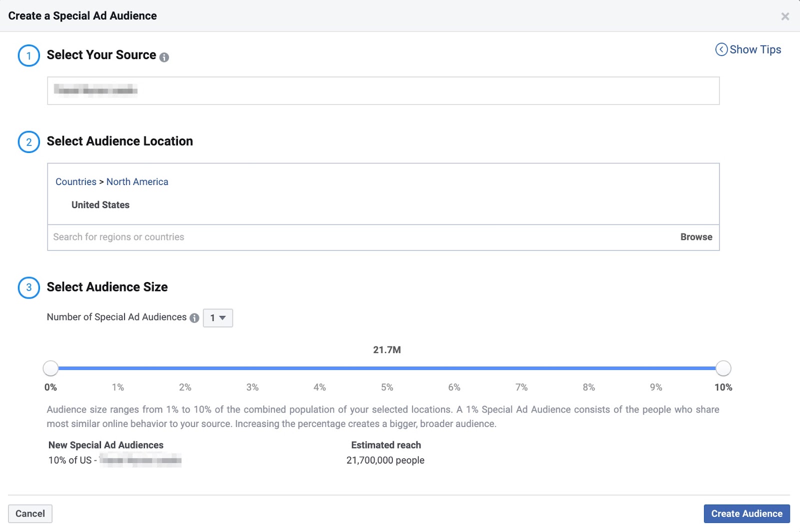Click the slider track at the 5% mark
The image size is (800, 532).
(x=387, y=368)
